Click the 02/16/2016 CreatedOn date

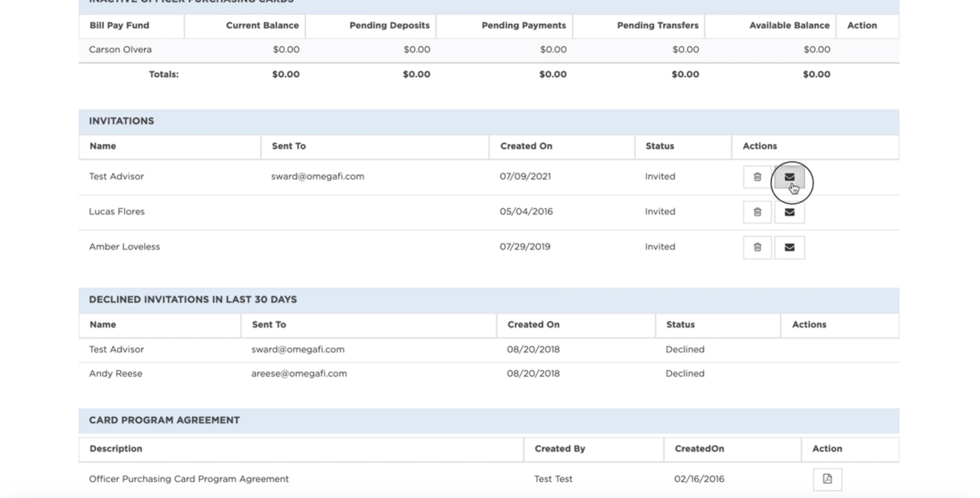[699, 479]
